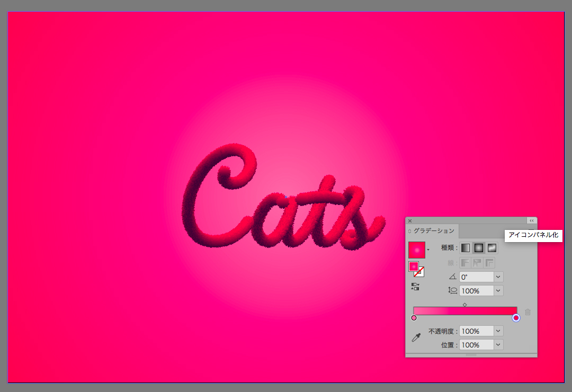Expand the 不透明度 opacity dropdown

click(498, 331)
